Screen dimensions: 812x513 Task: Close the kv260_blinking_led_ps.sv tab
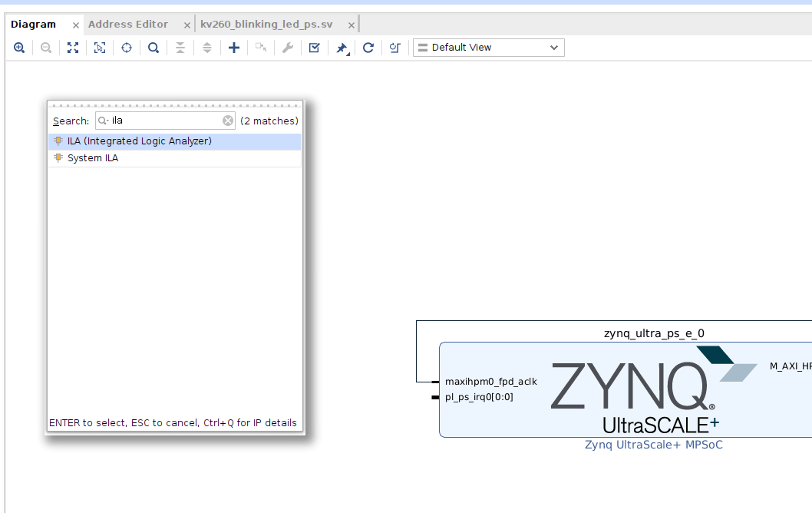(351, 25)
